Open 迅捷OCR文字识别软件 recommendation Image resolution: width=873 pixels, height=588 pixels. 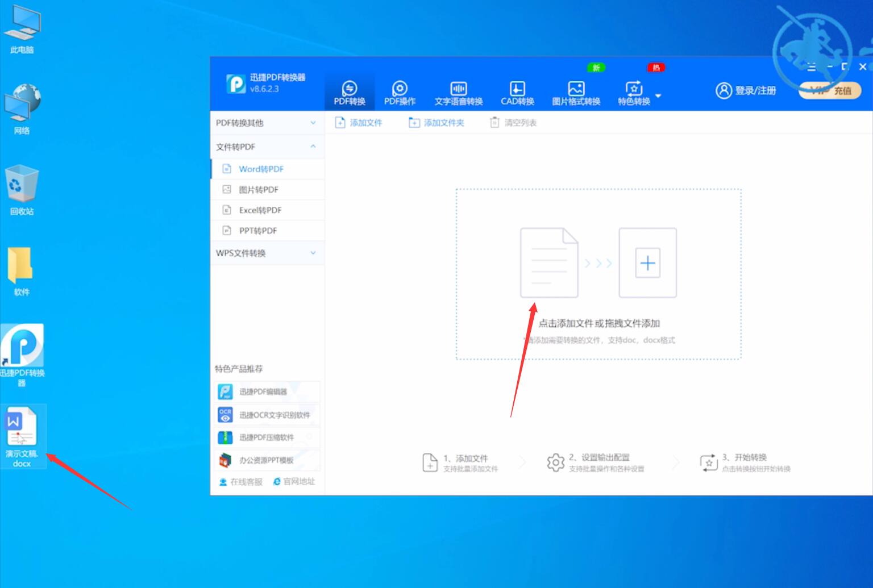(268, 415)
